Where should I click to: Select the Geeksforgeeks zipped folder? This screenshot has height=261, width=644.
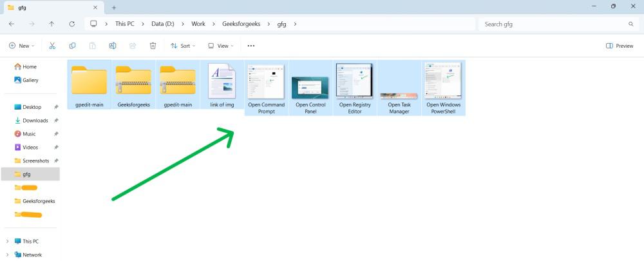coord(133,80)
